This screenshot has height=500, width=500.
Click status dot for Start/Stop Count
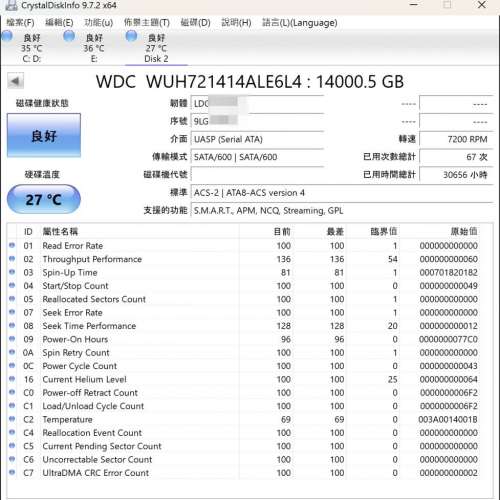click(x=12, y=286)
